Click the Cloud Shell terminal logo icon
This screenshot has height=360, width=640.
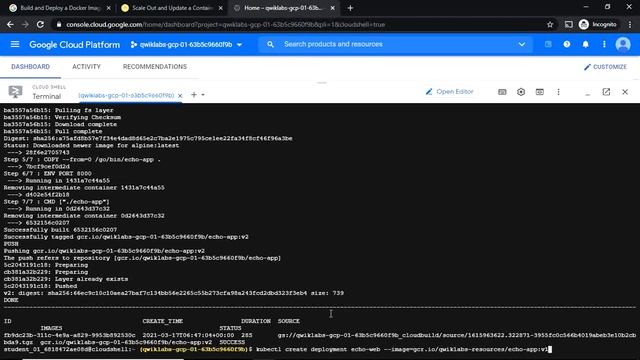[16, 92]
